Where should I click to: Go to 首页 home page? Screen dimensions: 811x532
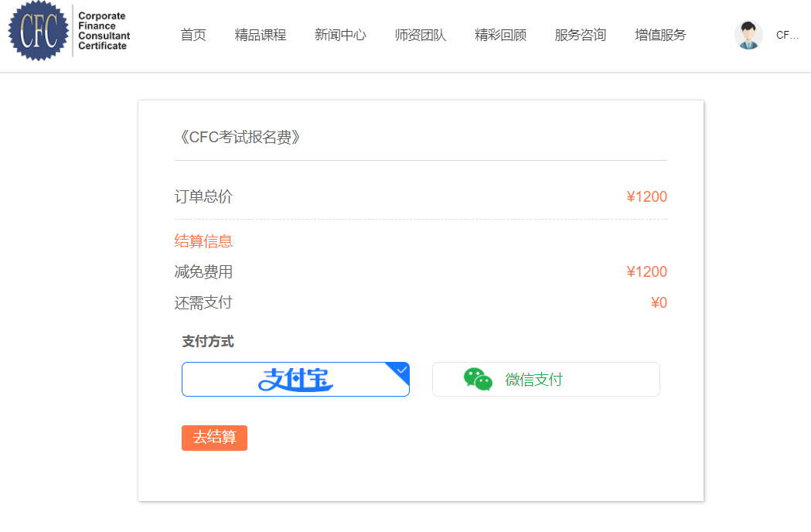193,36
